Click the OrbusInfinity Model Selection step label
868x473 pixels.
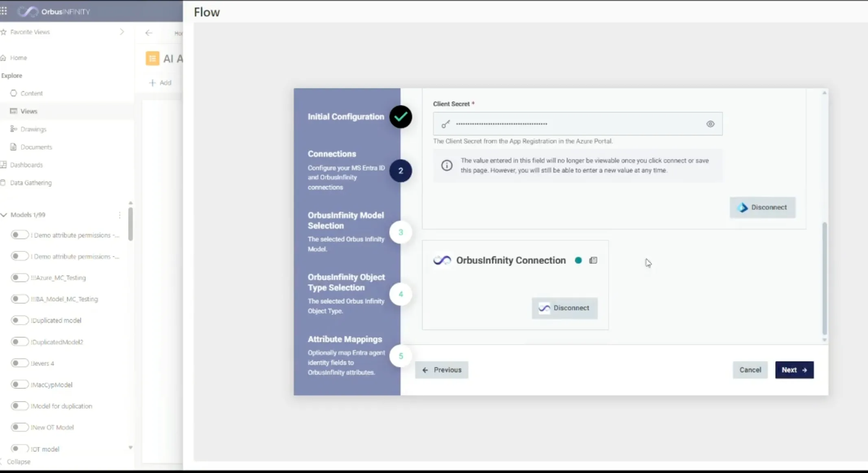(x=346, y=221)
